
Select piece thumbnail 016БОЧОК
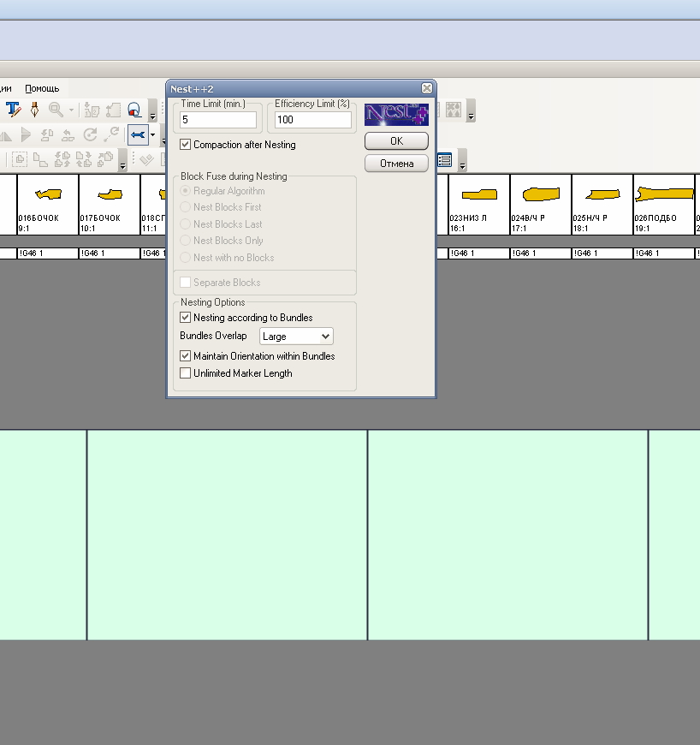coord(47,205)
